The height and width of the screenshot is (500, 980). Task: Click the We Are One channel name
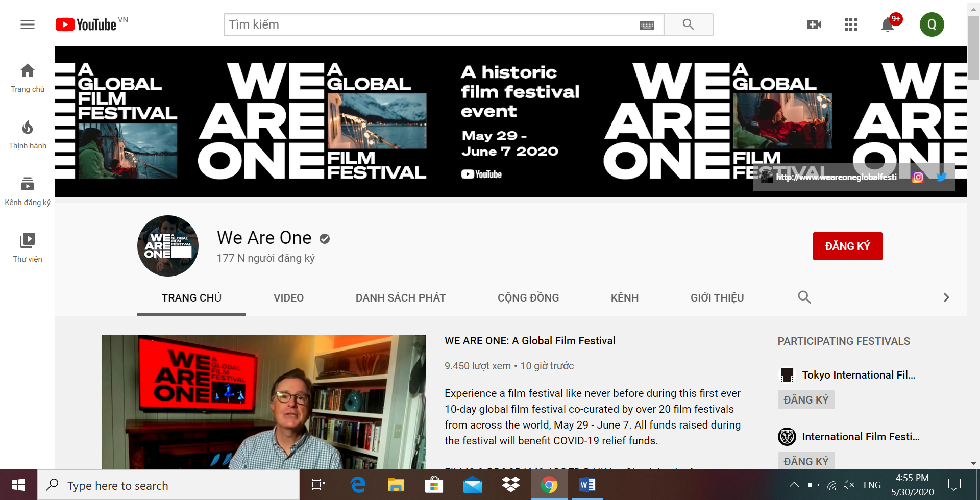[x=264, y=238]
